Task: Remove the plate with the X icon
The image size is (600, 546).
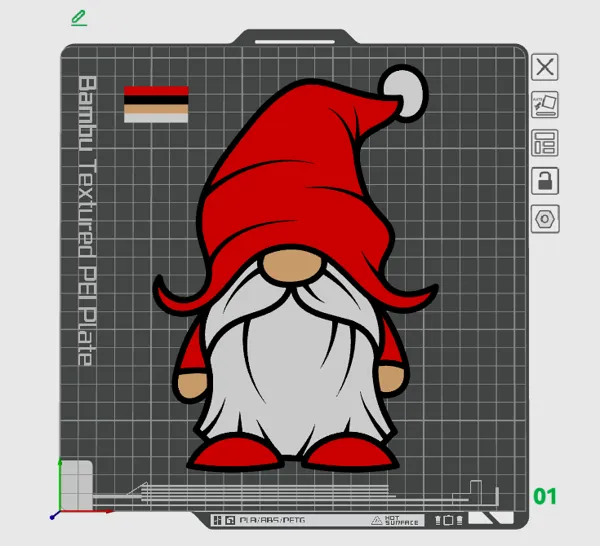Action: point(545,67)
